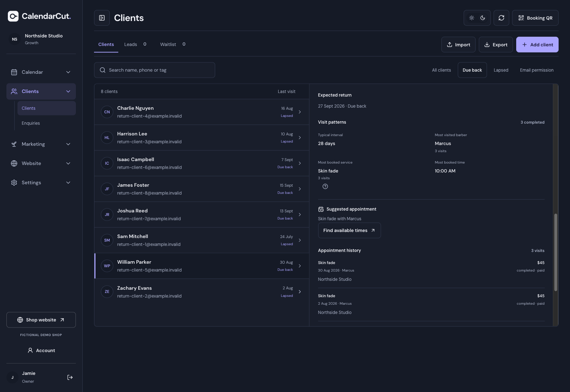Click the Jamie user avatar

click(12, 377)
